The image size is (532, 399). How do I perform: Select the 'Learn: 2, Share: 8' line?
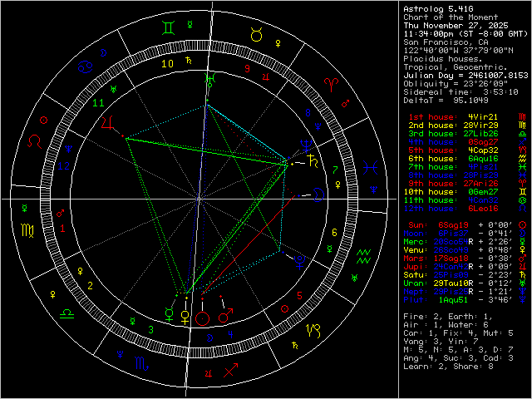448,366
